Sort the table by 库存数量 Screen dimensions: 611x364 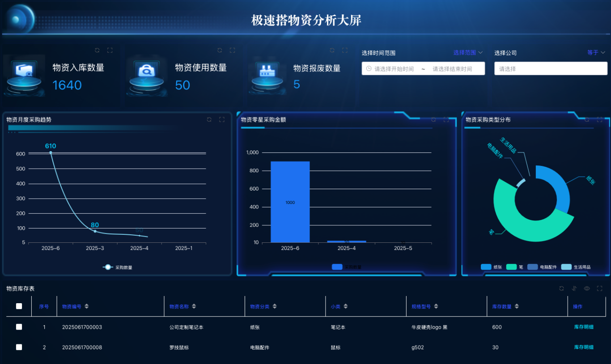517,306
